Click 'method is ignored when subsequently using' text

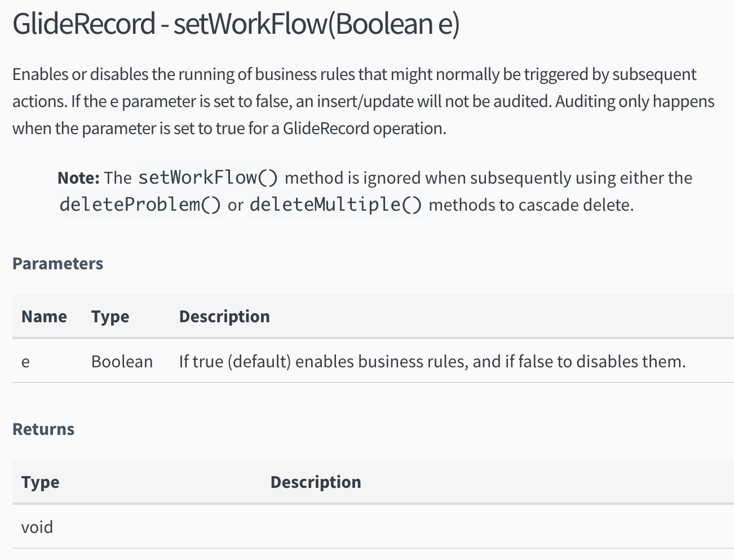450,178
